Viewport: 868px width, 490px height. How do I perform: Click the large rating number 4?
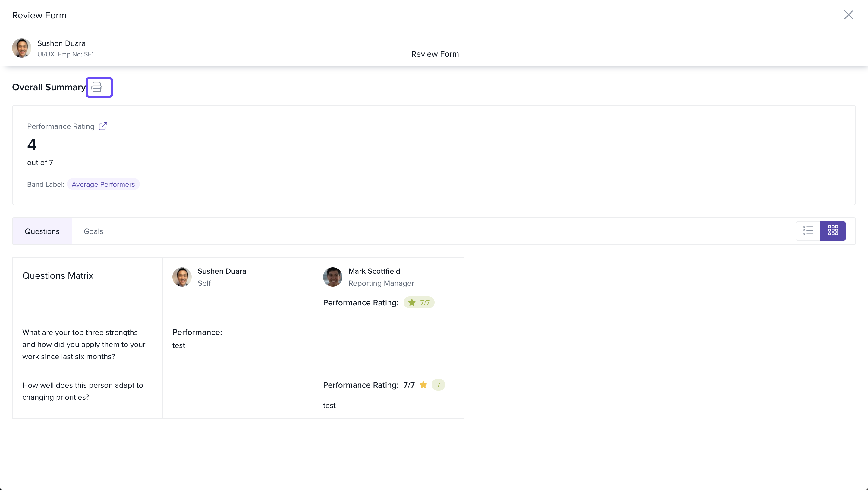coord(32,145)
